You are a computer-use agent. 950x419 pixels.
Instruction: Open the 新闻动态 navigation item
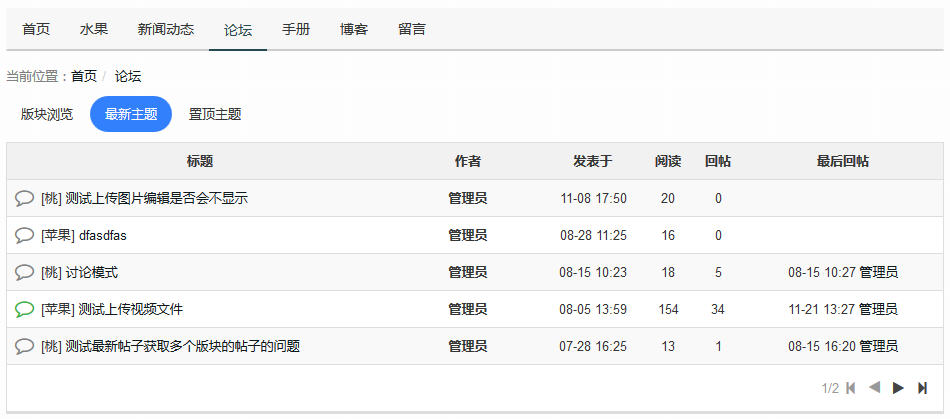coord(166,29)
